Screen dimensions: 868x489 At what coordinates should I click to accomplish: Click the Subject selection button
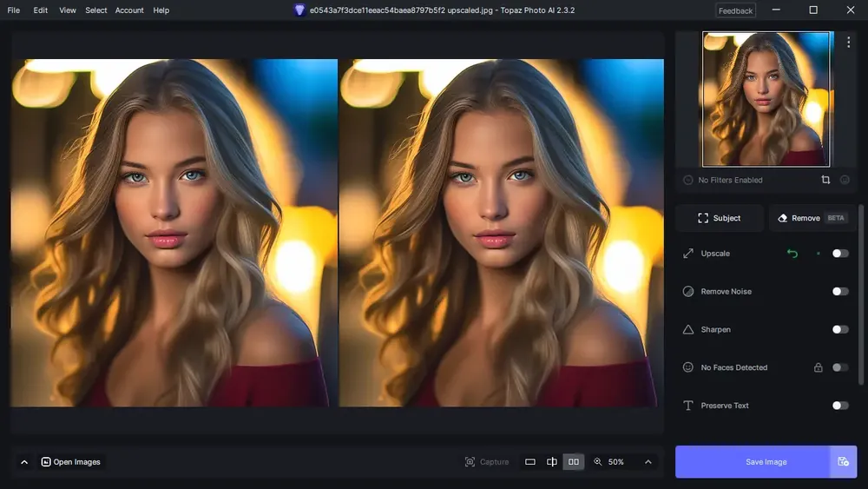click(719, 218)
